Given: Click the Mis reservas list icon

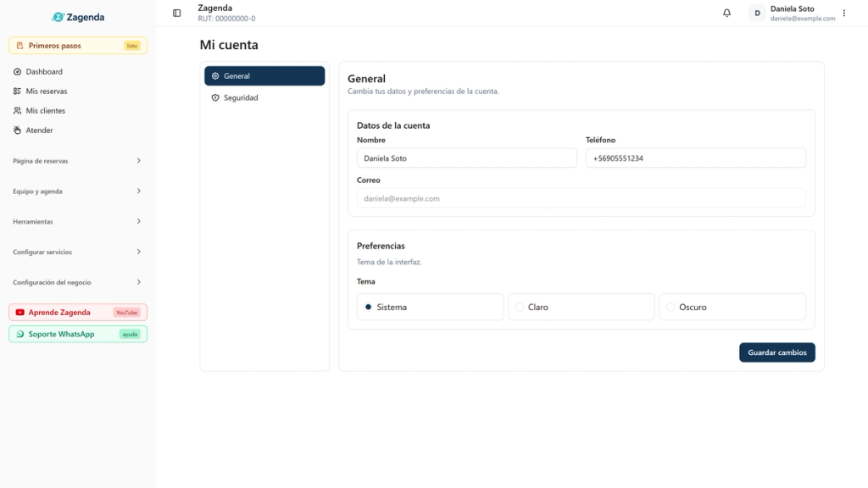Looking at the screenshot, I should [x=17, y=91].
